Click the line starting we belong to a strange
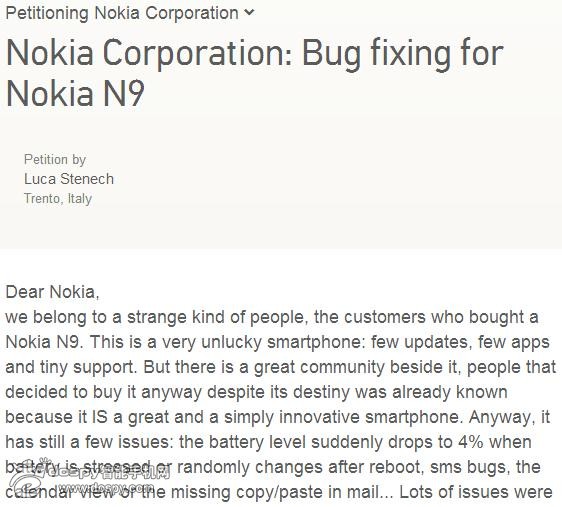Screen dimensions: 562x507 coord(272,317)
